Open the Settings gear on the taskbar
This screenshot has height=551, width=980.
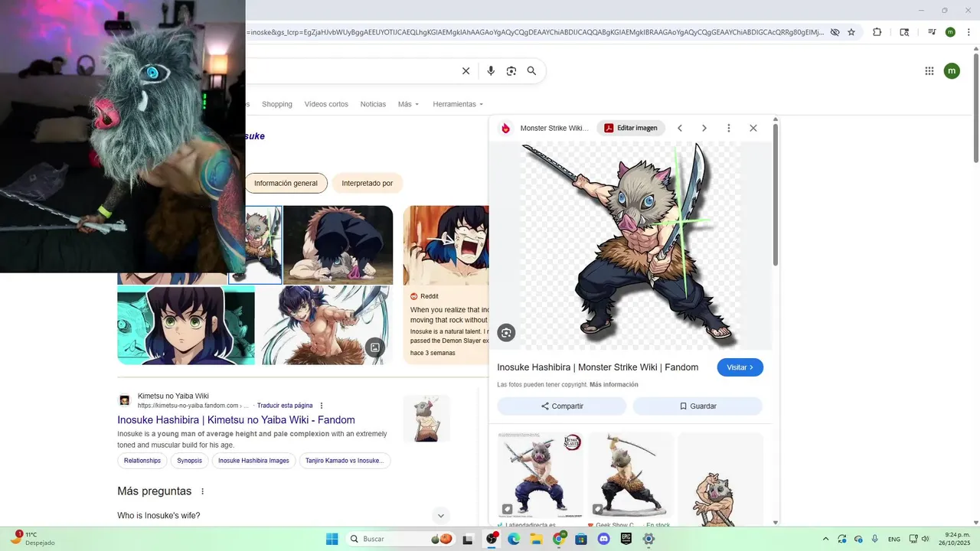point(648,539)
